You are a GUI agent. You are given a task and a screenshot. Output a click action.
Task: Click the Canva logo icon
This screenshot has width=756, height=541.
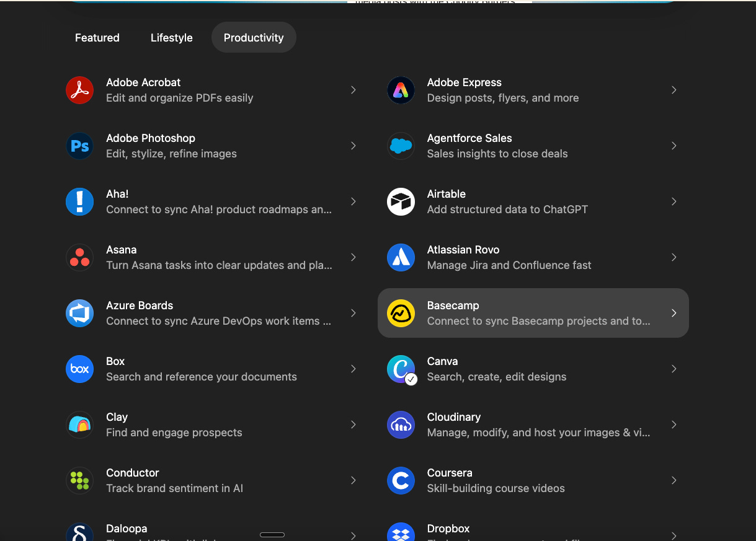(x=401, y=369)
